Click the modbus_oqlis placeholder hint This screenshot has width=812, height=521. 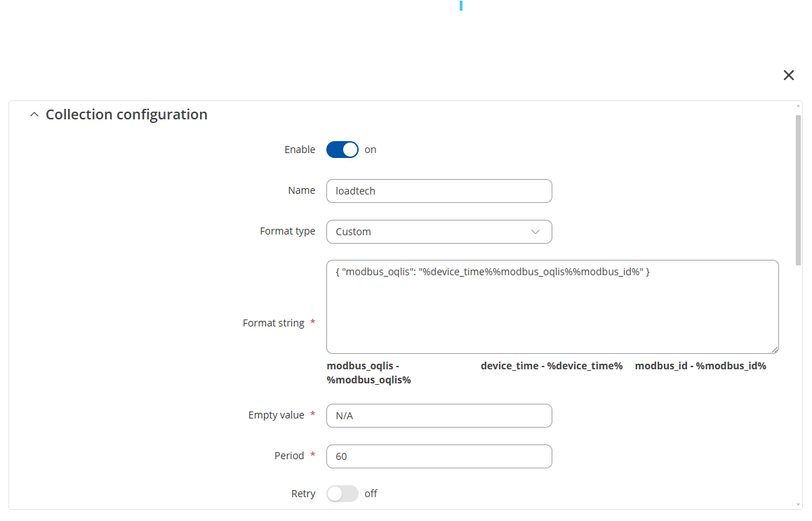pyautogui.click(x=368, y=373)
